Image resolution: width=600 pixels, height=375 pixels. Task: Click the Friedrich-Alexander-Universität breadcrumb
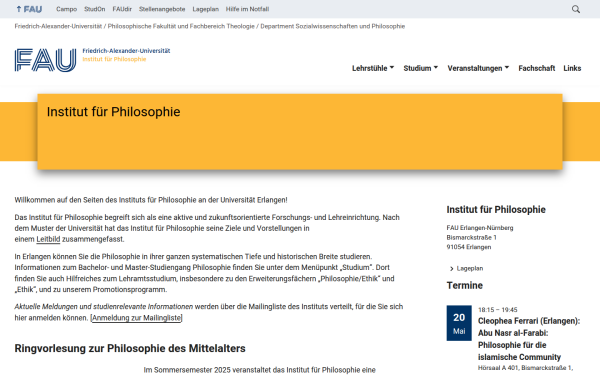tap(58, 26)
